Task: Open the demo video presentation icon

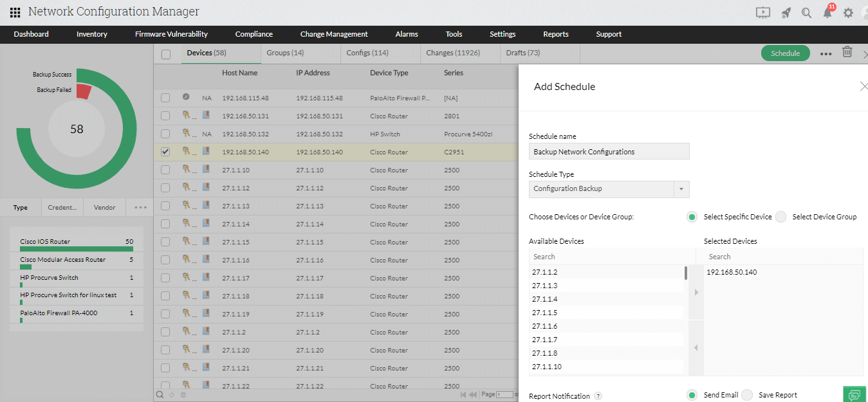Action: pyautogui.click(x=763, y=12)
